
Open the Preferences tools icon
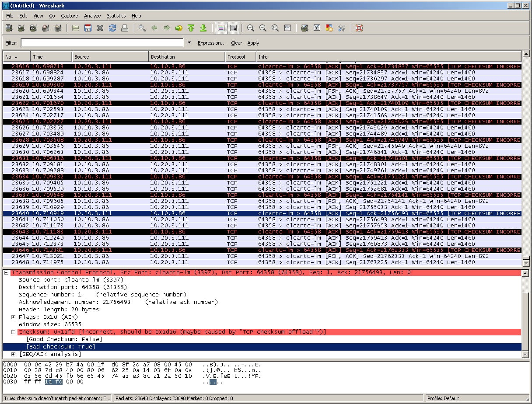[x=342, y=28]
